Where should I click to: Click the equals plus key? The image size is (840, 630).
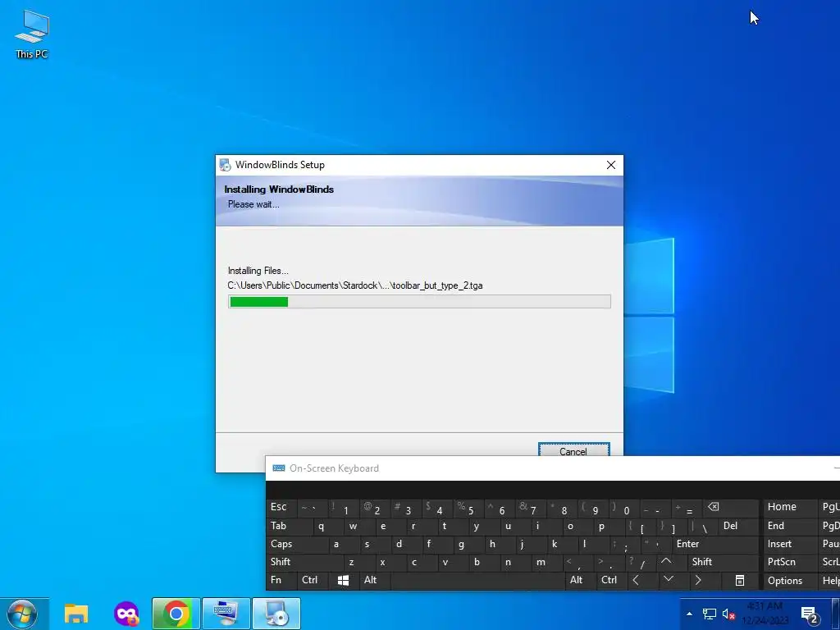[x=686, y=507]
